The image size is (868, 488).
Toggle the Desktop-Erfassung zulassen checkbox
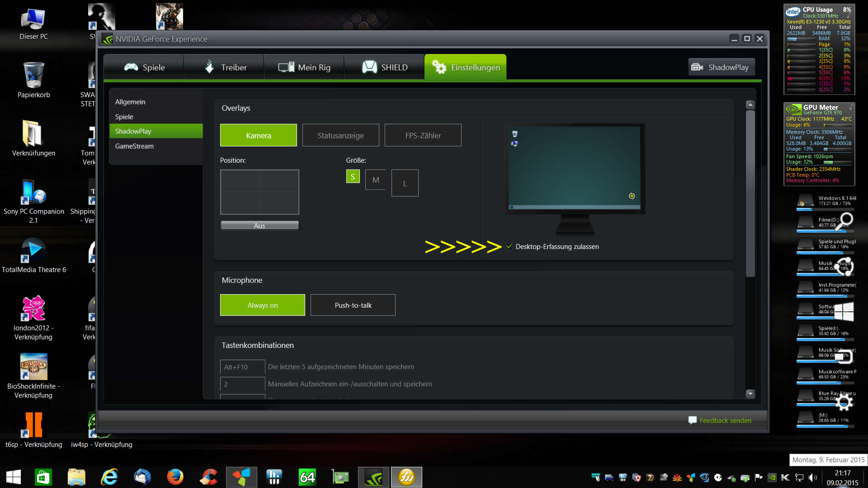[x=509, y=246]
